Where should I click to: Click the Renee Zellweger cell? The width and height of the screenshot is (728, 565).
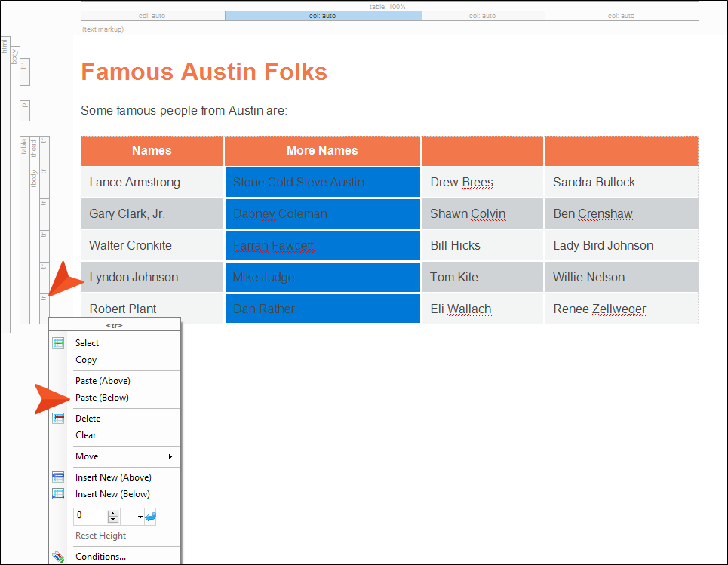click(621, 309)
